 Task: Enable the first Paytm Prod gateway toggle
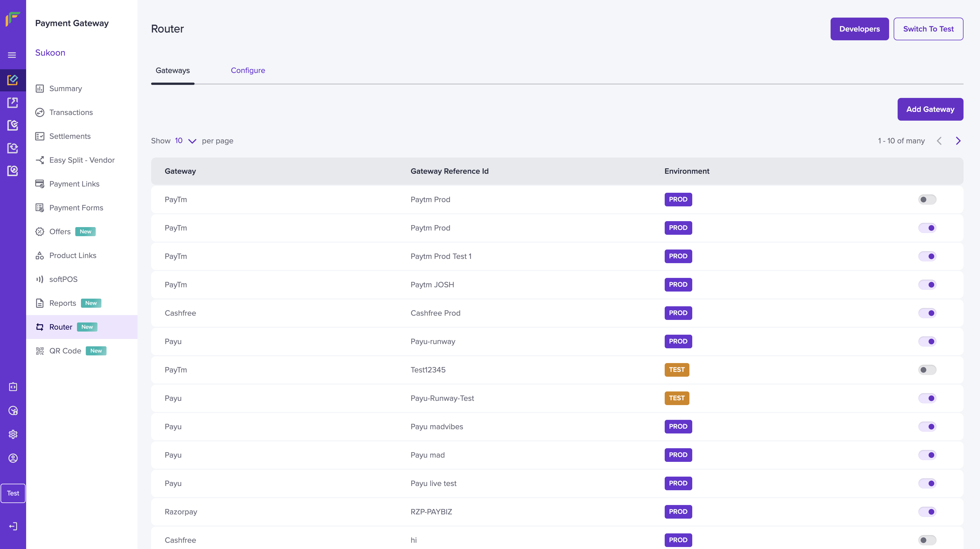pyautogui.click(x=927, y=200)
